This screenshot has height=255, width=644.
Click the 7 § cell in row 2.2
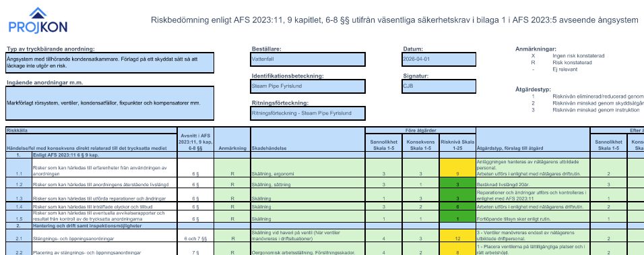[x=195, y=249]
